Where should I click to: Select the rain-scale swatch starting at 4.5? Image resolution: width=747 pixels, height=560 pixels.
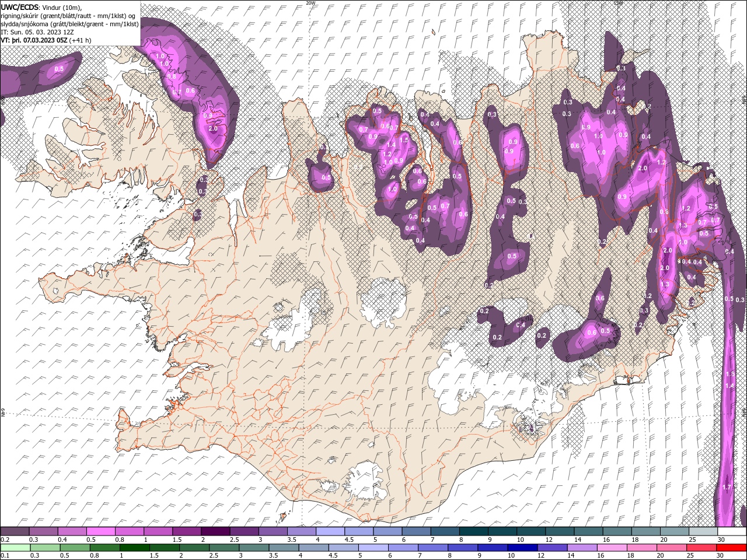point(343,548)
